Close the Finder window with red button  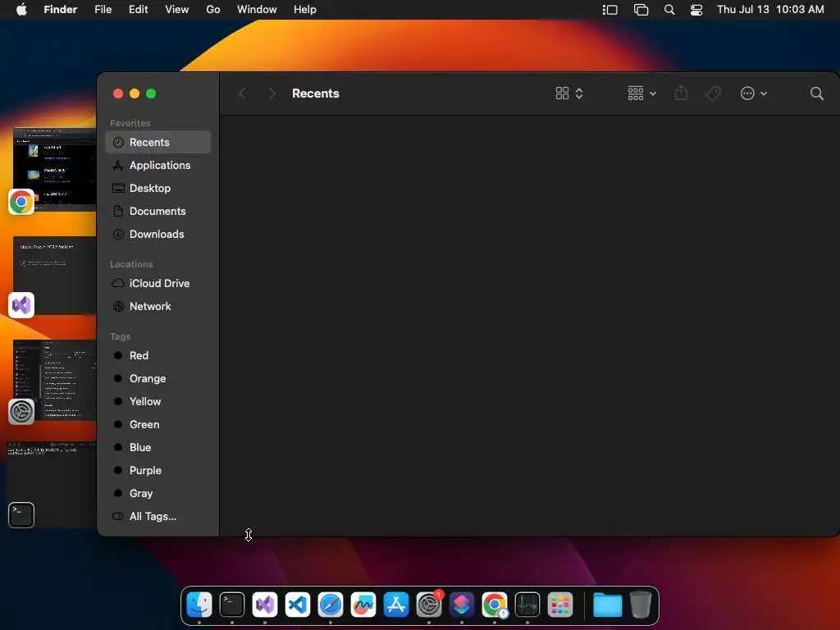118,94
